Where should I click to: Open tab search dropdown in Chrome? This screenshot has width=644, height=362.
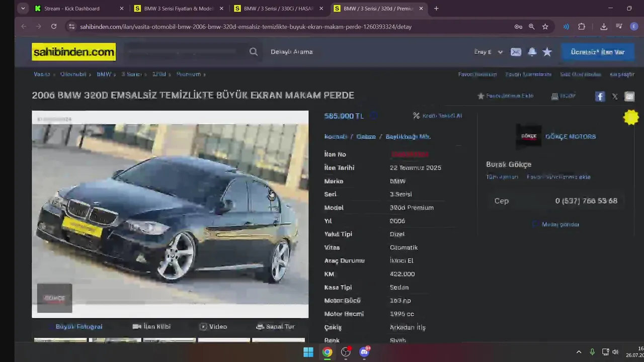tap(23, 9)
